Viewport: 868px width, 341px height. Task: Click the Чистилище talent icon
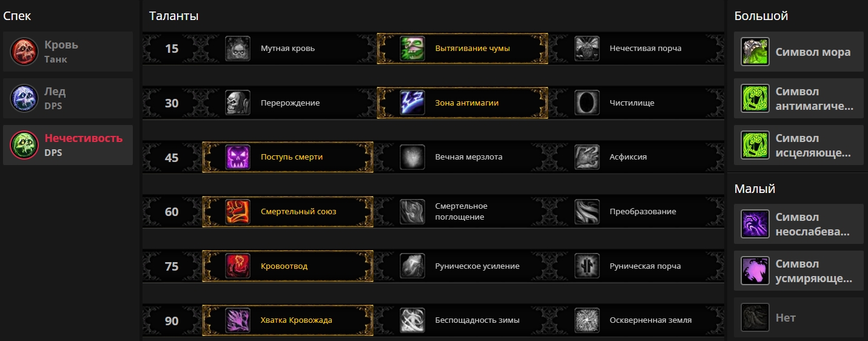(x=587, y=103)
